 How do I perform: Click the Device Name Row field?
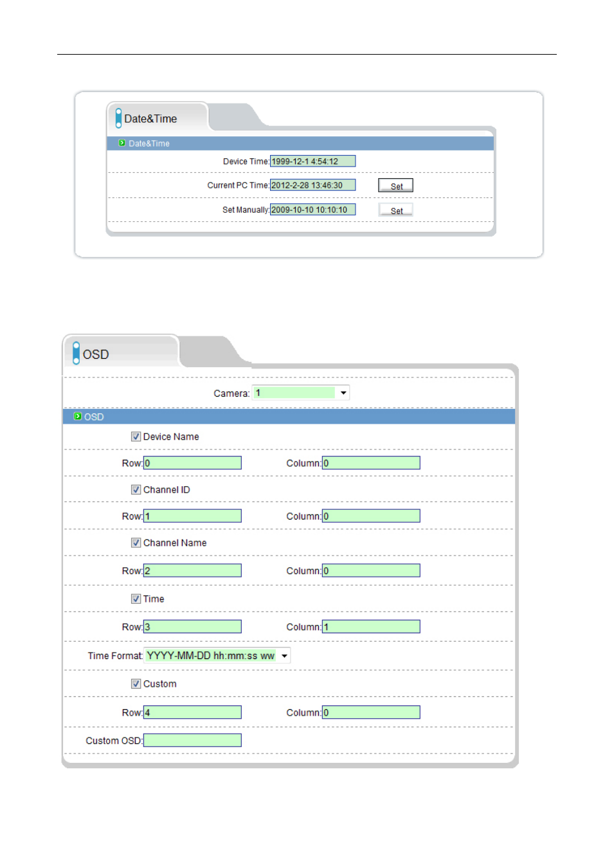point(192,463)
